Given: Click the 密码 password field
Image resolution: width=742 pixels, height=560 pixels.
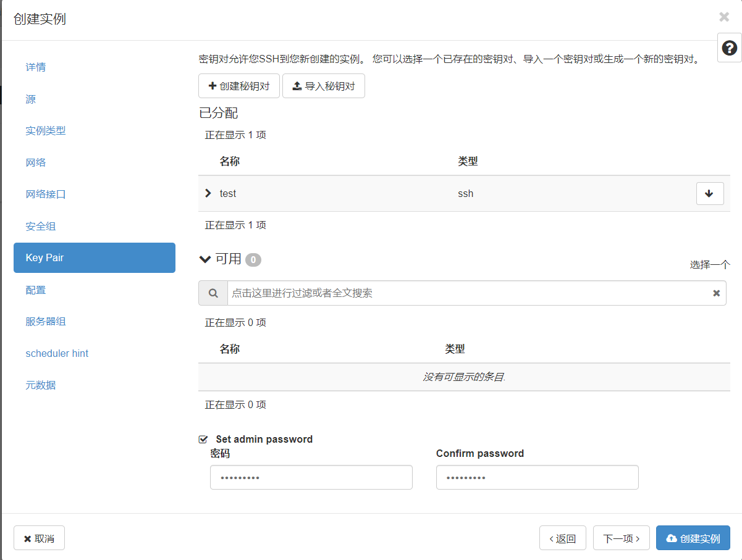Looking at the screenshot, I should pos(311,477).
